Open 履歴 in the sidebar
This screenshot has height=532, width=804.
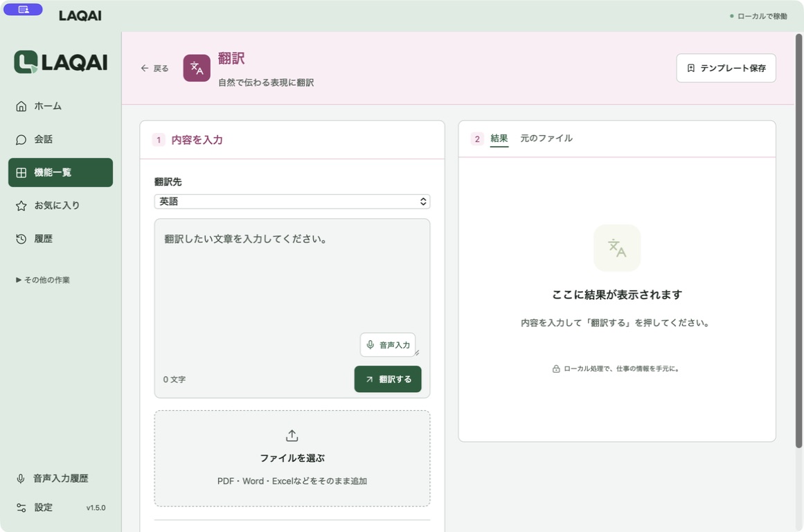[60, 238]
